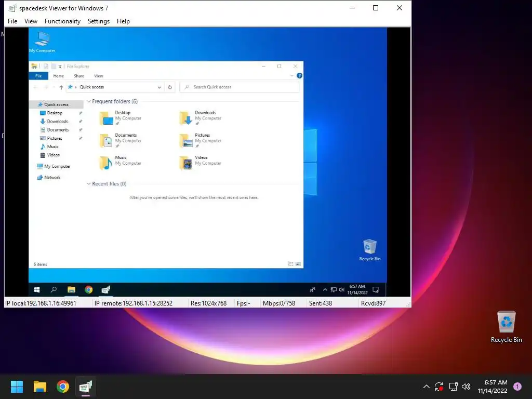Image resolution: width=532 pixels, height=399 pixels.
Task: Switch to large icons view in File Explorer
Action: tap(298, 264)
